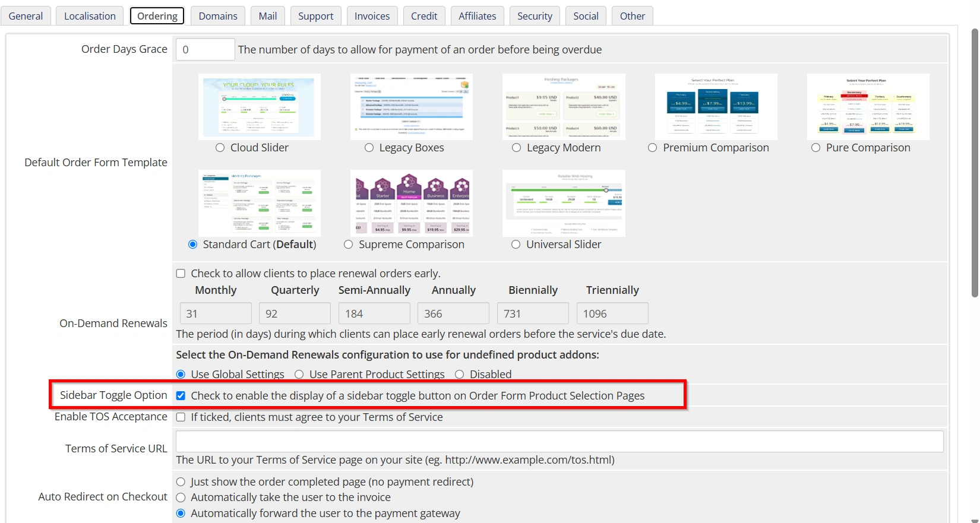Select Use Parent Product Settings radio

(x=299, y=375)
